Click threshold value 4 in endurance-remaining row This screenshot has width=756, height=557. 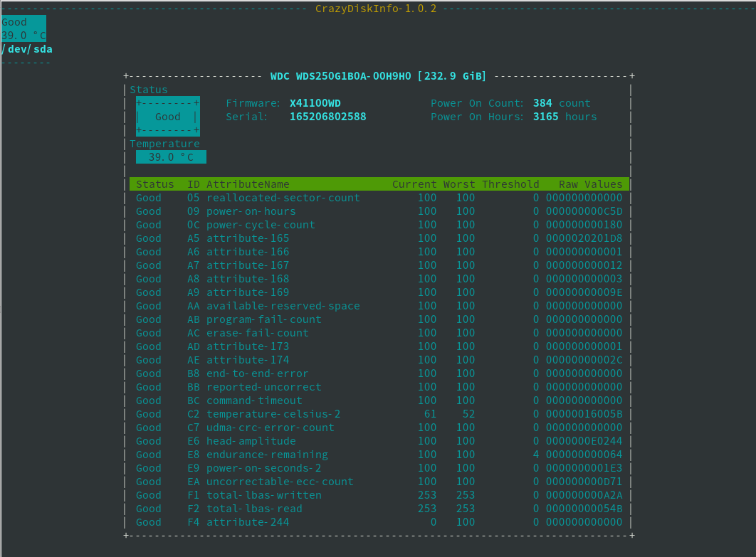(536, 454)
